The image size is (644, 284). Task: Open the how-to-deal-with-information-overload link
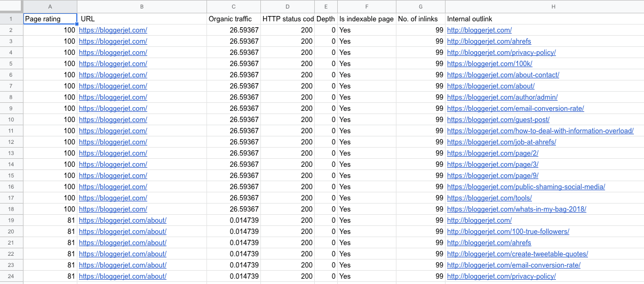coord(540,131)
